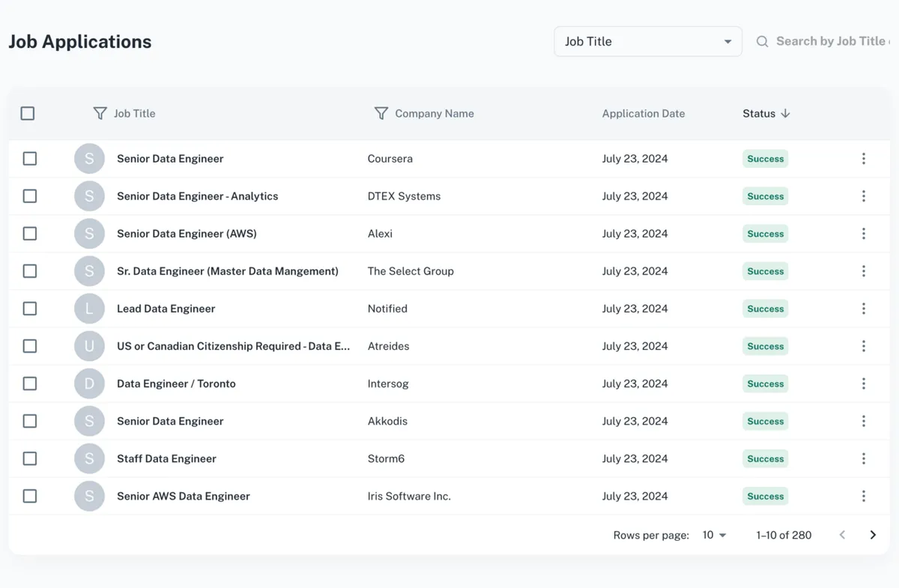
Task: Click the Status column sort arrow
Action: 785,113
